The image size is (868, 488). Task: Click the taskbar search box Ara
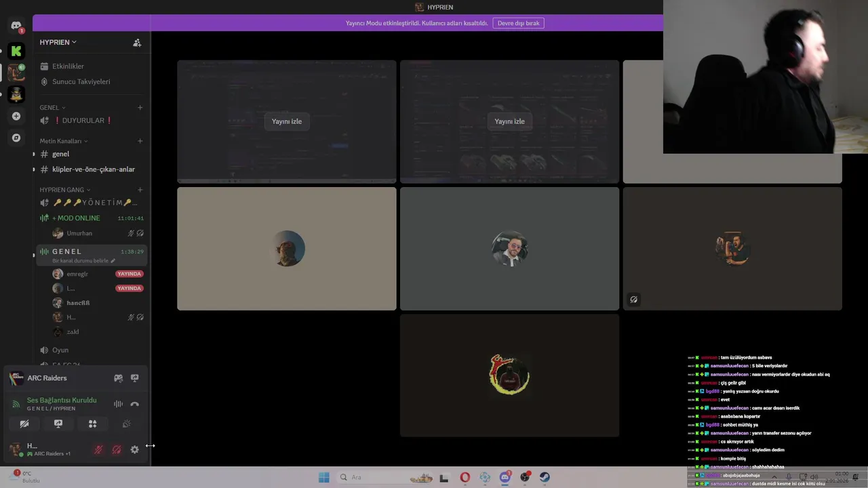[385, 477]
